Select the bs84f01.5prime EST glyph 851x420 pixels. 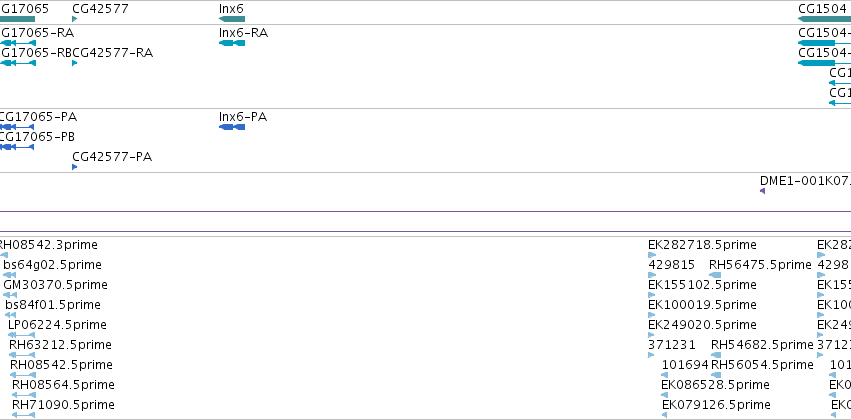pos(11,315)
